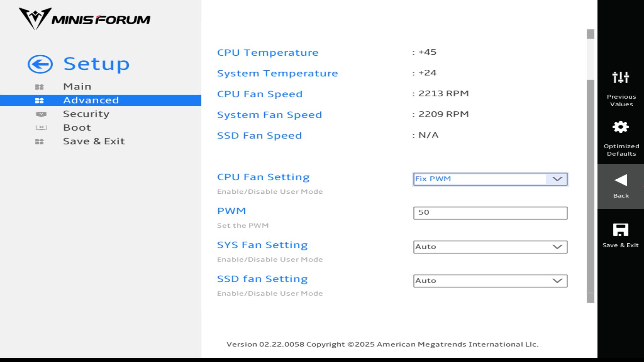
Task: Click the blue back arrow circle icon
Action: [40, 64]
